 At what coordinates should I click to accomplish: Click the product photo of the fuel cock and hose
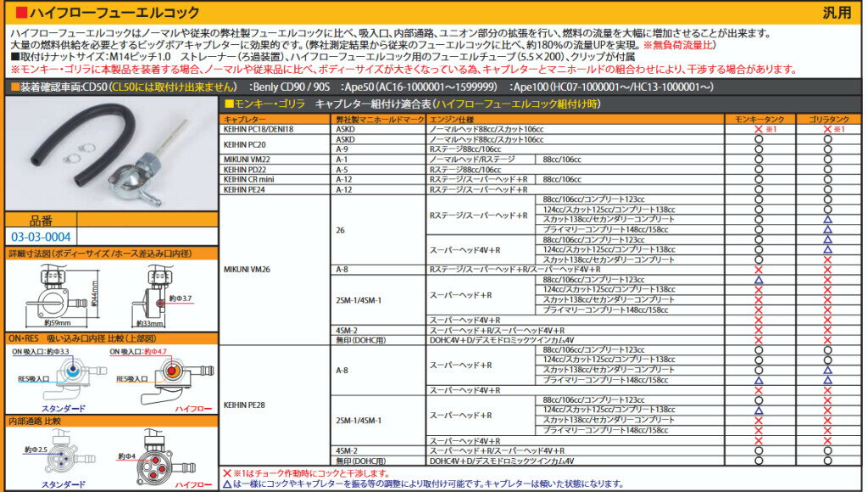point(111,154)
